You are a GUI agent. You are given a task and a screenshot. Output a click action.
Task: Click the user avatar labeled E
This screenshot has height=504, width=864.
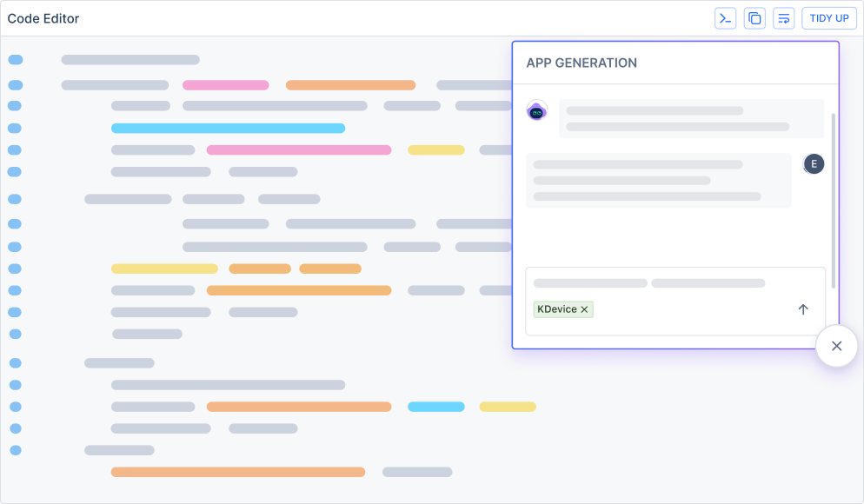point(814,163)
